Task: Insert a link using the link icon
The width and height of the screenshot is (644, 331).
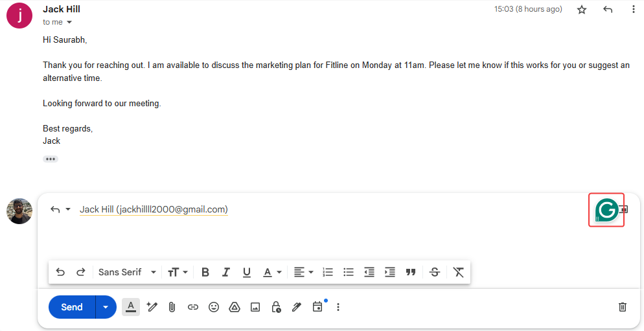Action: click(192, 307)
